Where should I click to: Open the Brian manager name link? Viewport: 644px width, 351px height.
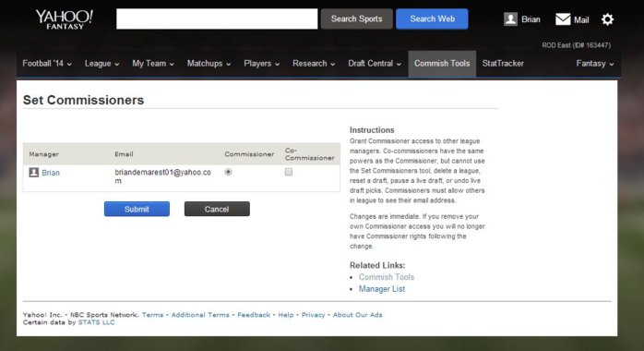[x=51, y=173]
